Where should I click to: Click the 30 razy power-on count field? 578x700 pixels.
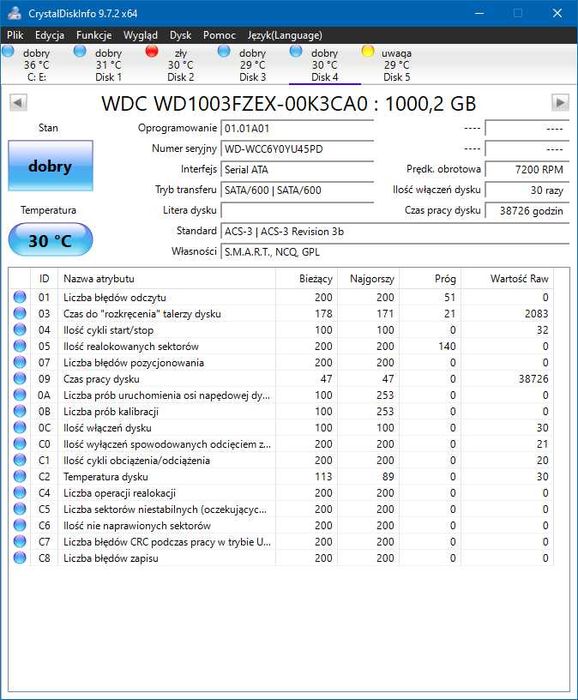527,190
